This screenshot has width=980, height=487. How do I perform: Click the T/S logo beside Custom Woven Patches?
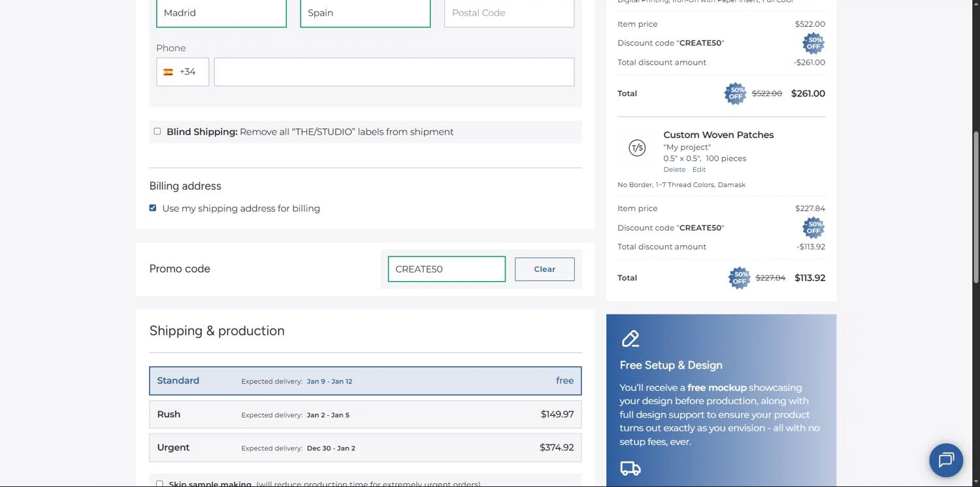637,148
